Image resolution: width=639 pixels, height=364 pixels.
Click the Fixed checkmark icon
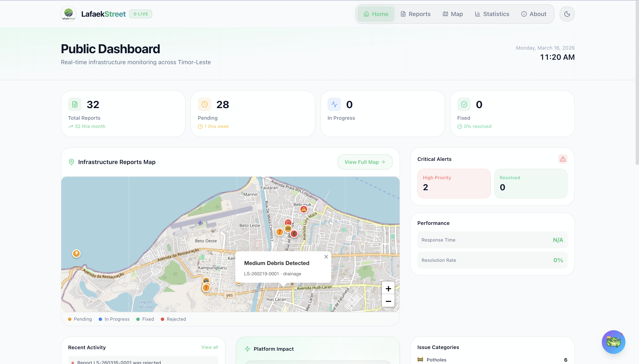click(x=464, y=104)
